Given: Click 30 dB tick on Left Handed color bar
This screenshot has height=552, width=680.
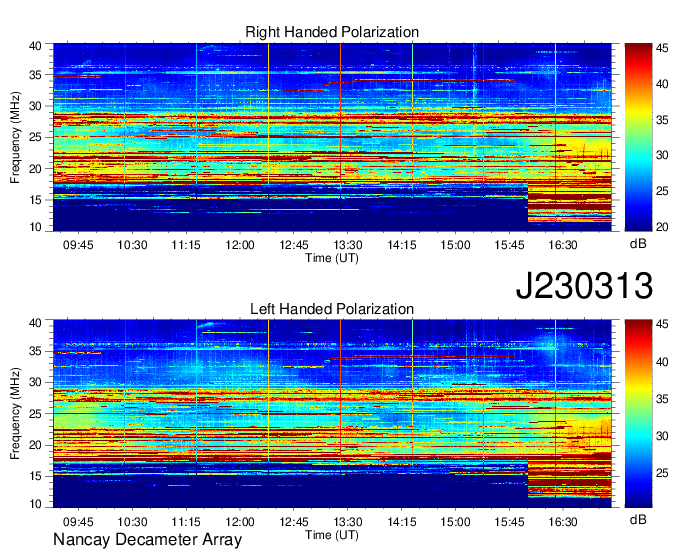Looking at the screenshot, I should 662,436.
